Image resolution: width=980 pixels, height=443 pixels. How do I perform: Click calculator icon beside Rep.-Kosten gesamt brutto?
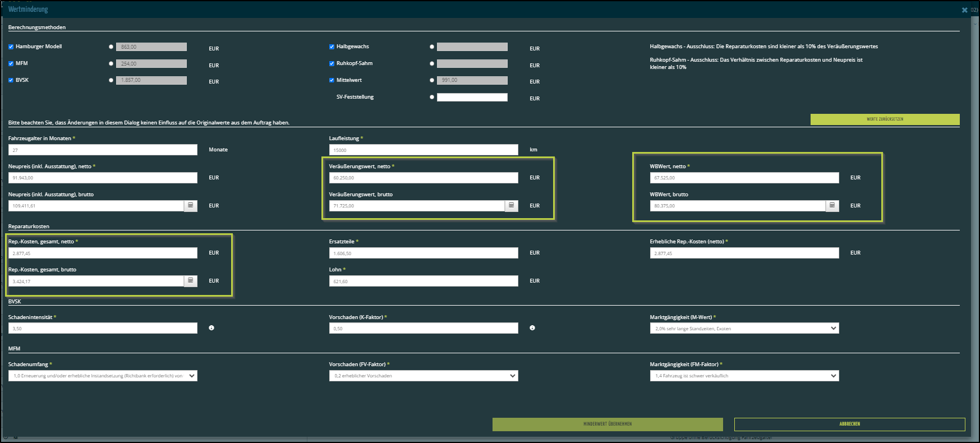point(191,281)
